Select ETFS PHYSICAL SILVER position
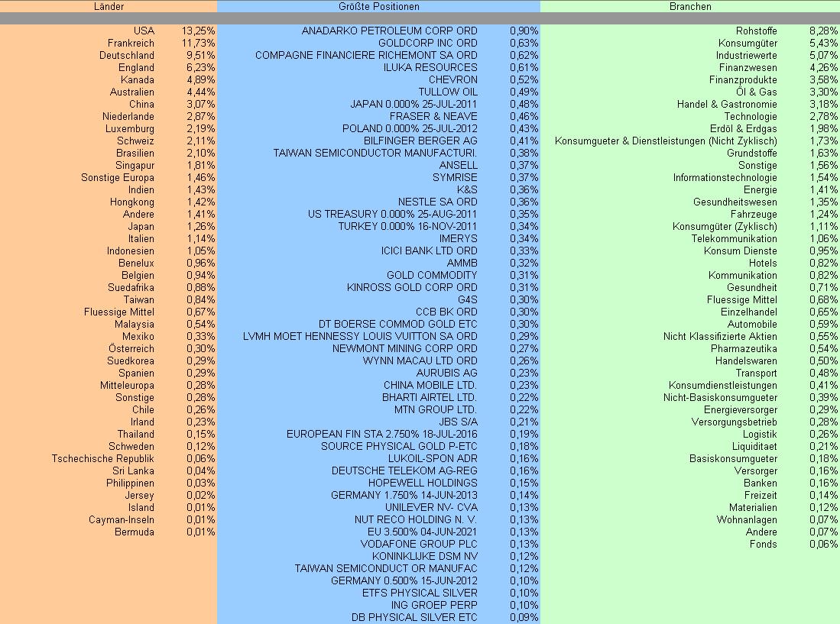 click(x=420, y=593)
